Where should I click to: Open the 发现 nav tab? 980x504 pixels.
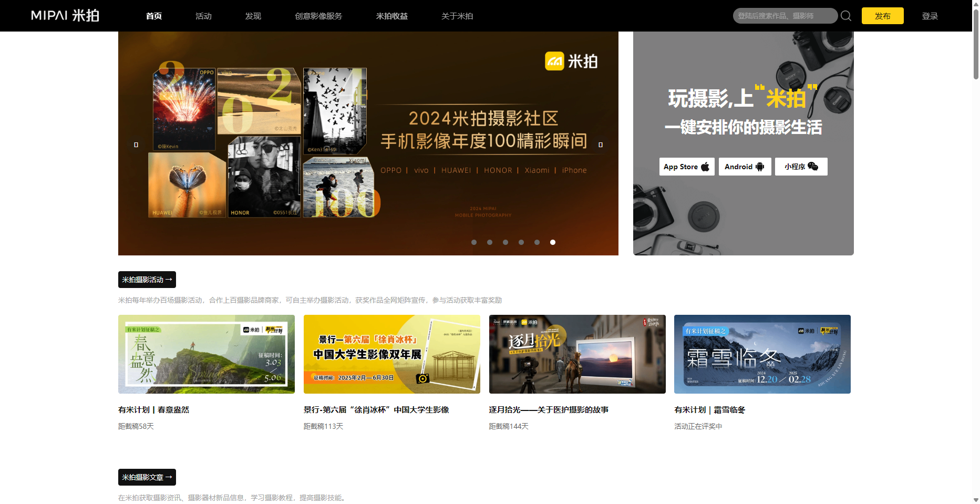point(253,16)
